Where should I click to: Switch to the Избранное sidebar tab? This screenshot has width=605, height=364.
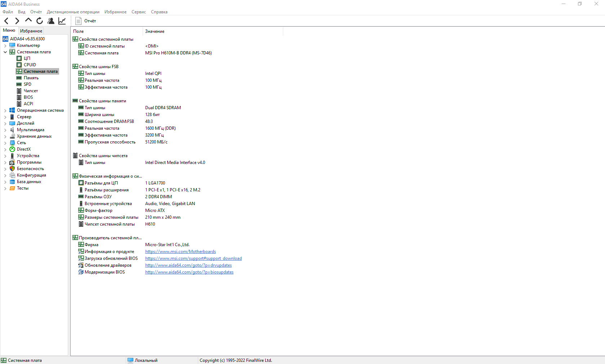(31, 31)
